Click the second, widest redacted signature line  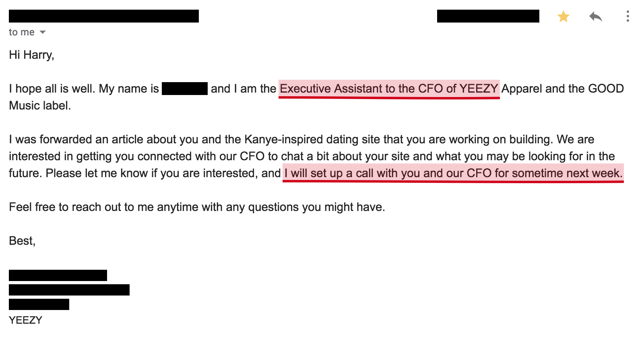(69, 290)
